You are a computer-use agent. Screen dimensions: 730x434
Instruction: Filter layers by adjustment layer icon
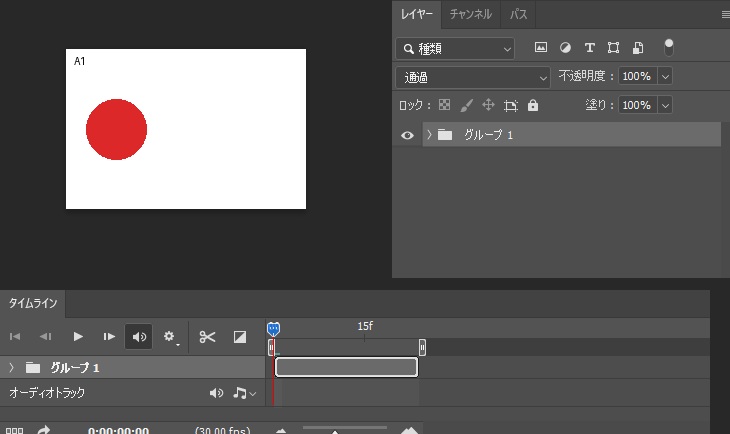(565, 47)
